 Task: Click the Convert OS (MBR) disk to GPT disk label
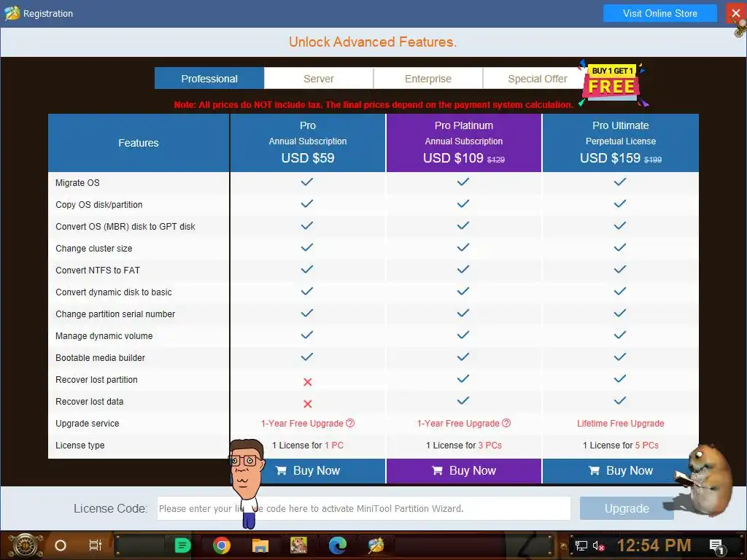[x=125, y=227]
